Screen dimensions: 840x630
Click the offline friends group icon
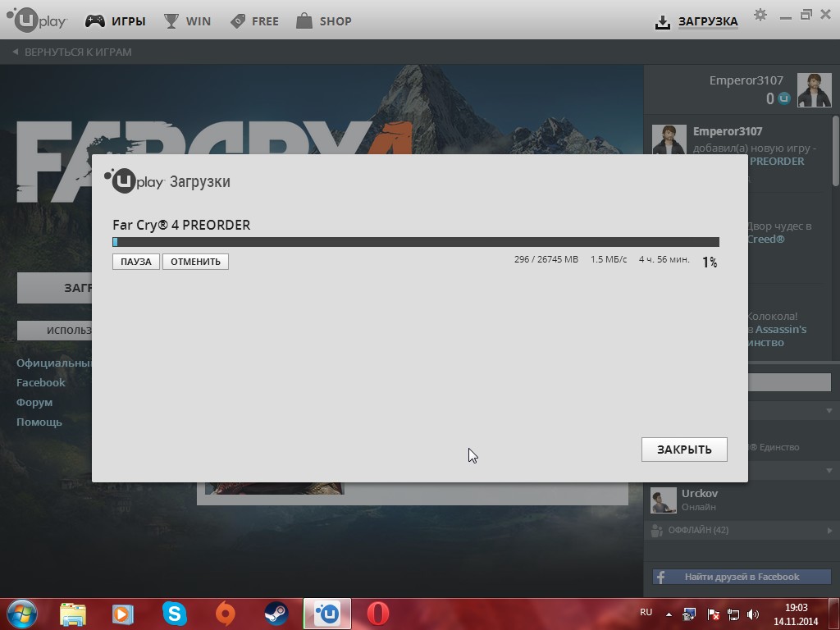click(x=656, y=531)
